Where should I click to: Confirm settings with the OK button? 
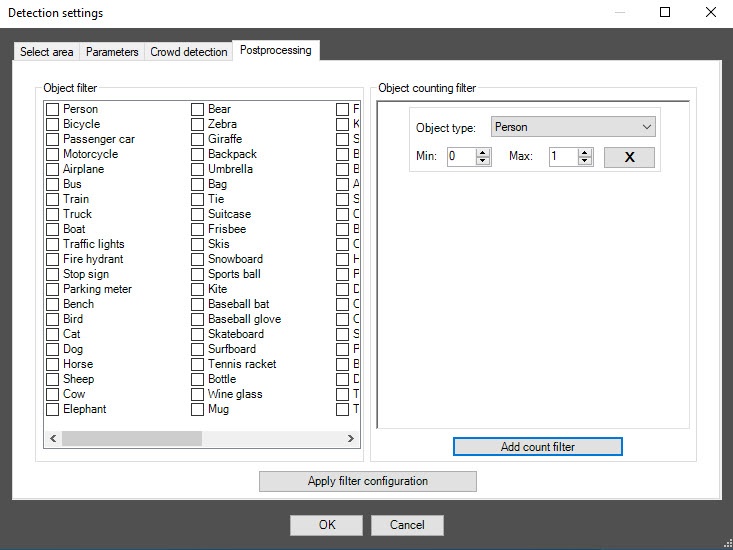pyautogui.click(x=326, y=525)
